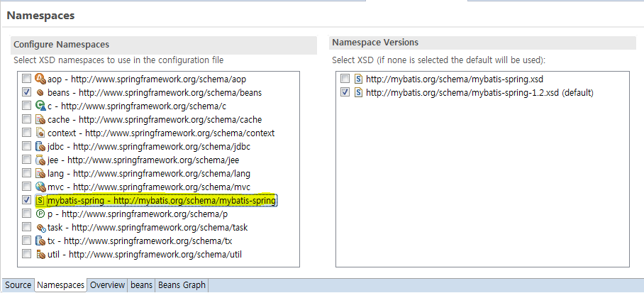Select row text 'aop - http://www.springframework.org/schema/aop'
This screenshot has width=644, height=293.
click(x=147, y=79)
